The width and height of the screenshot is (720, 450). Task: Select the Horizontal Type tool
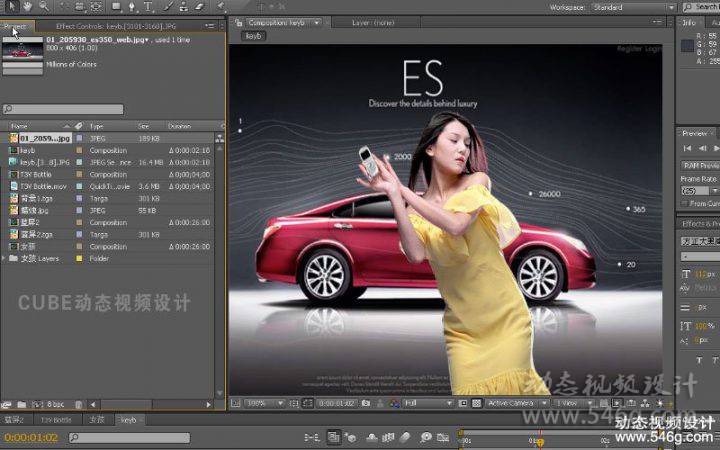coord(148,6)
